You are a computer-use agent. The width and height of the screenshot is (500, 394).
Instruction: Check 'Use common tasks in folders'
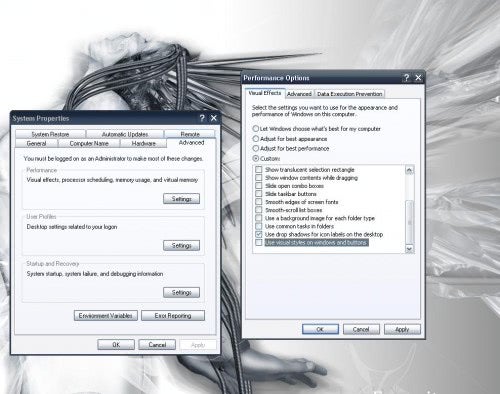point(259,226)
